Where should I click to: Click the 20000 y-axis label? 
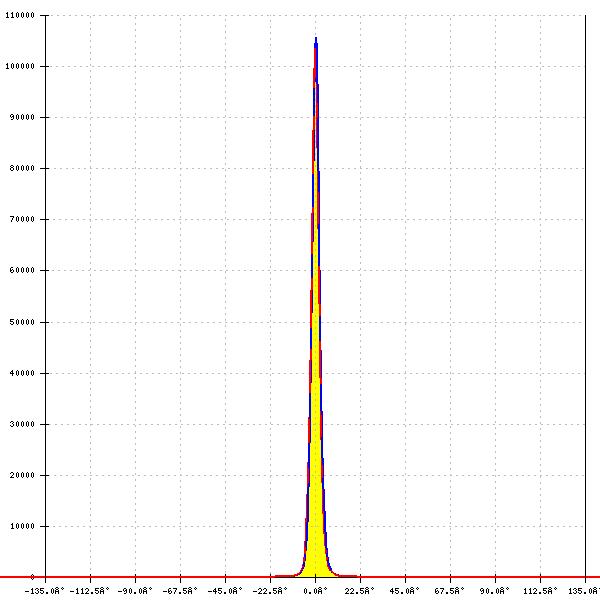tap(22, 475)
